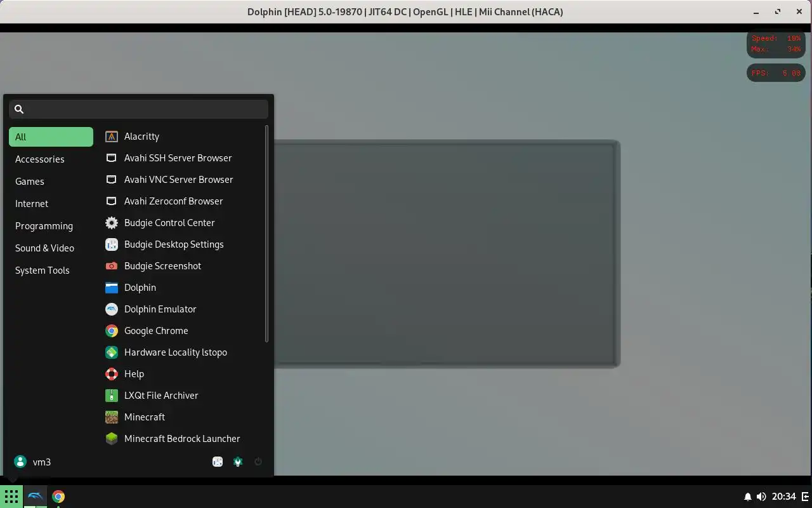This screenshot has height=508, width=812.
Task: Select the Accessories category
Action: point(51,159)
